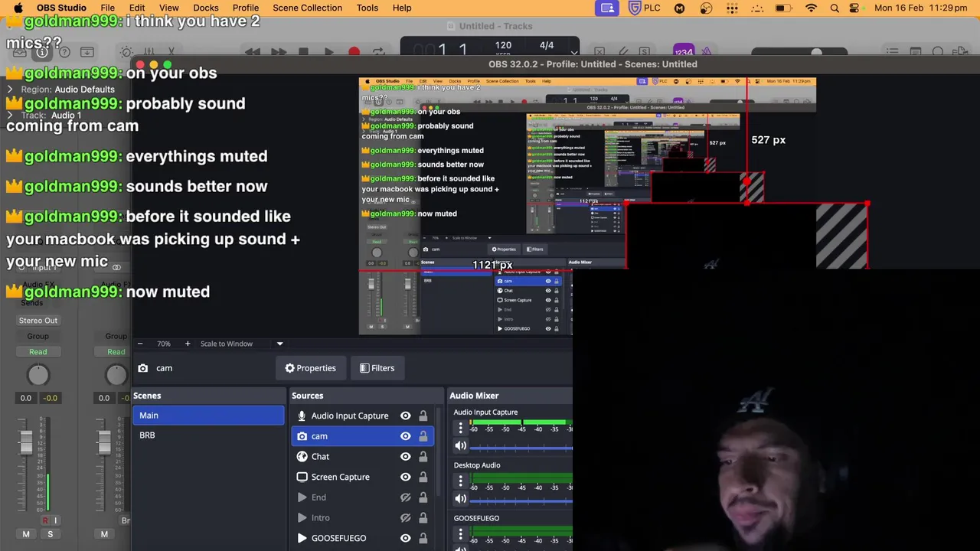Click the play icon of GOOSEFUEGO source
This screenshot has width=980, height=551.
(302, 538)
